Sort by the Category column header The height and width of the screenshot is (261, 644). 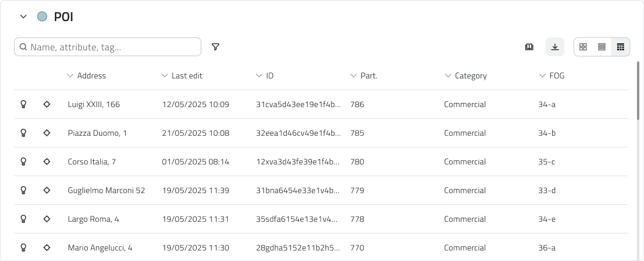(x=470, y=75)
